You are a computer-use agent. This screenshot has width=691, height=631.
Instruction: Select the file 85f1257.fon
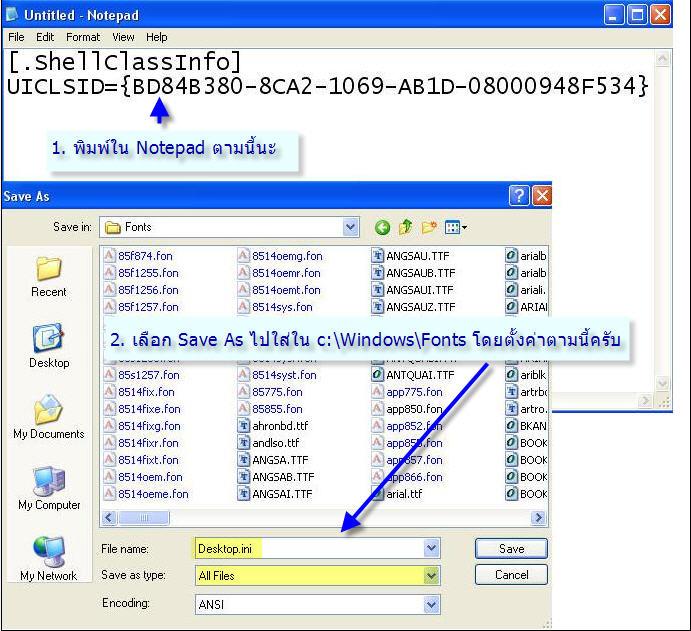pos(141,307)
